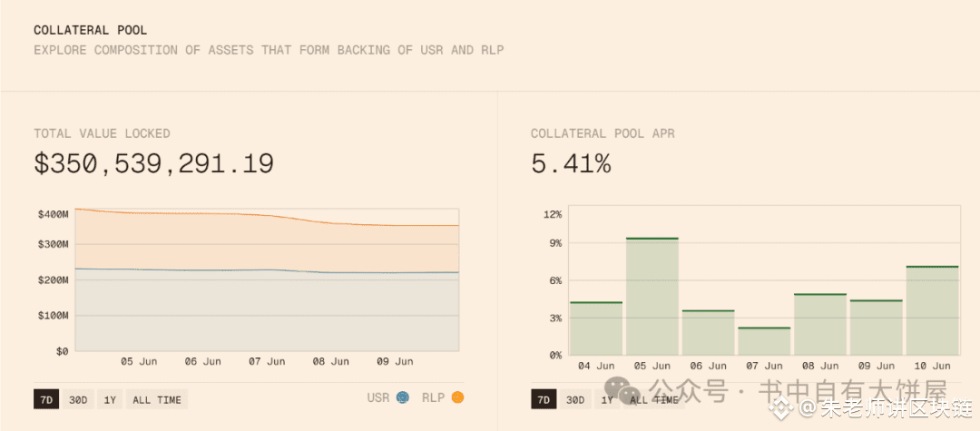Choose 1Y range for Total Value Locked chart
This screenshot has height=431, width=980.
coord(110,399)
